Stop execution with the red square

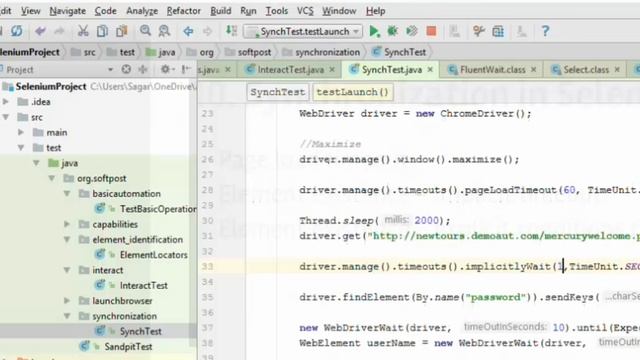coord(431,31)
